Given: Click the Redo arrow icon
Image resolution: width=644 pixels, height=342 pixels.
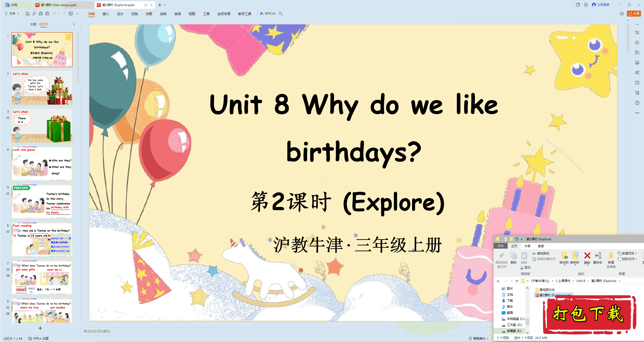Looking at the screenshot, I should point(64,14).
